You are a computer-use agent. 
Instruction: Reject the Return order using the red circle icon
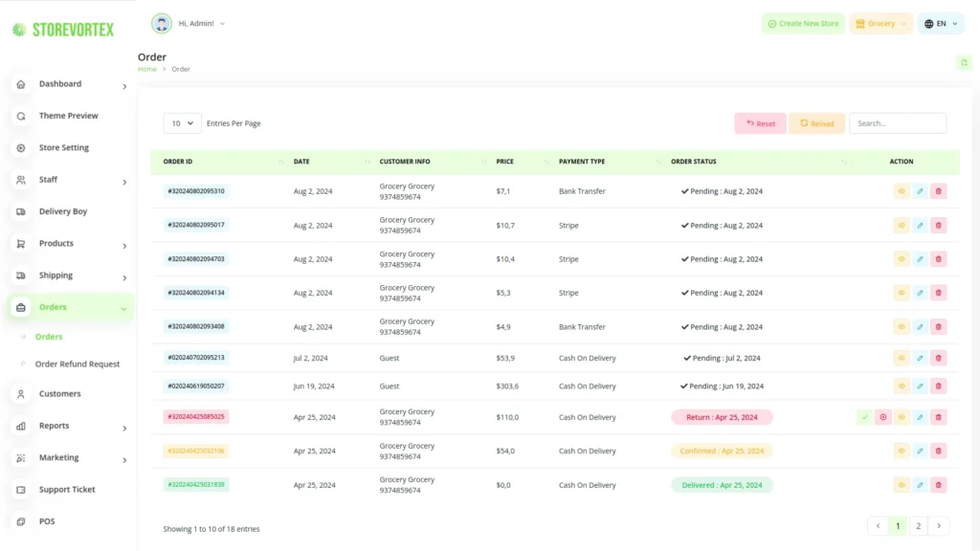[x=882, y=417]
